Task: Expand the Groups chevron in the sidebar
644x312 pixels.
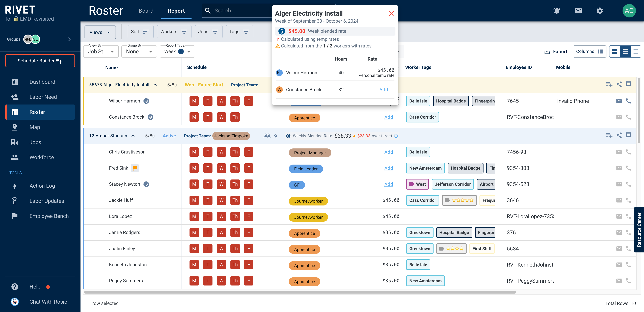Action: tap(69, 39)
